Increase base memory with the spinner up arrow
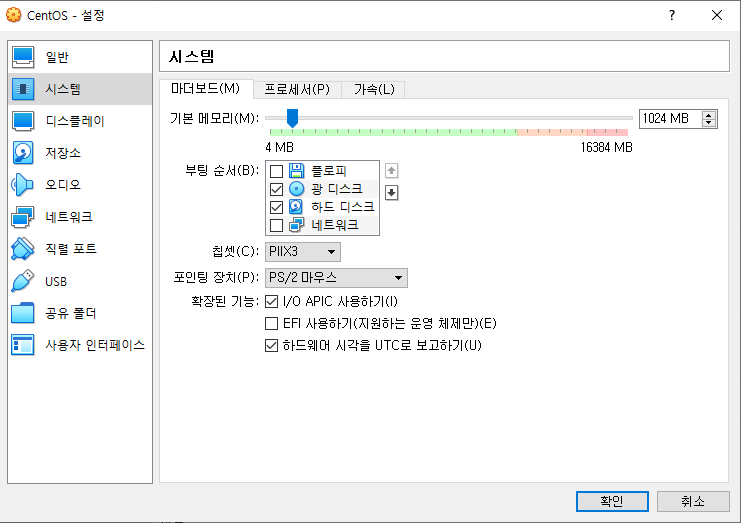The image size is (741, 523). (x=708, y=115)
